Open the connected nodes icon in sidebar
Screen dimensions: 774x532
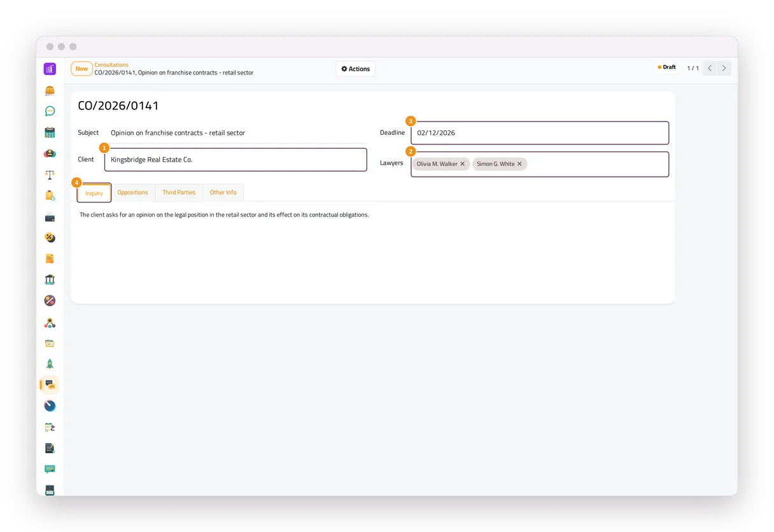pyautogui.click(x=50, y=323)
